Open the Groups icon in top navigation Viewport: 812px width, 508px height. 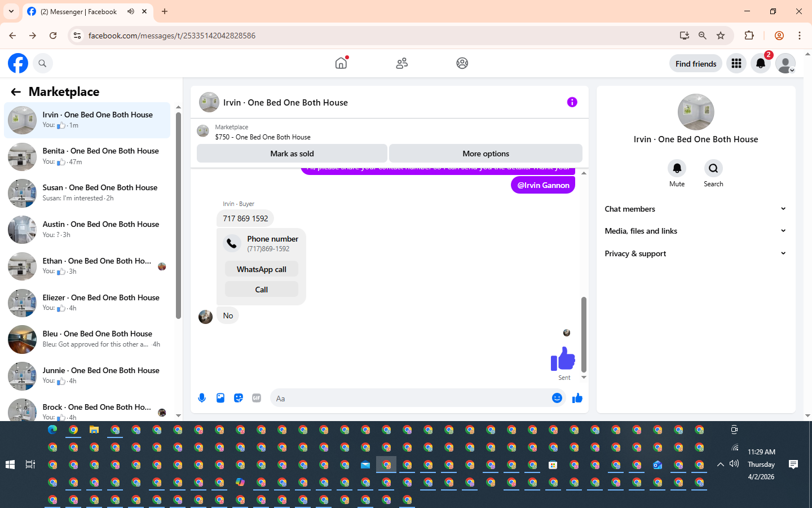(x=462, y=63)
